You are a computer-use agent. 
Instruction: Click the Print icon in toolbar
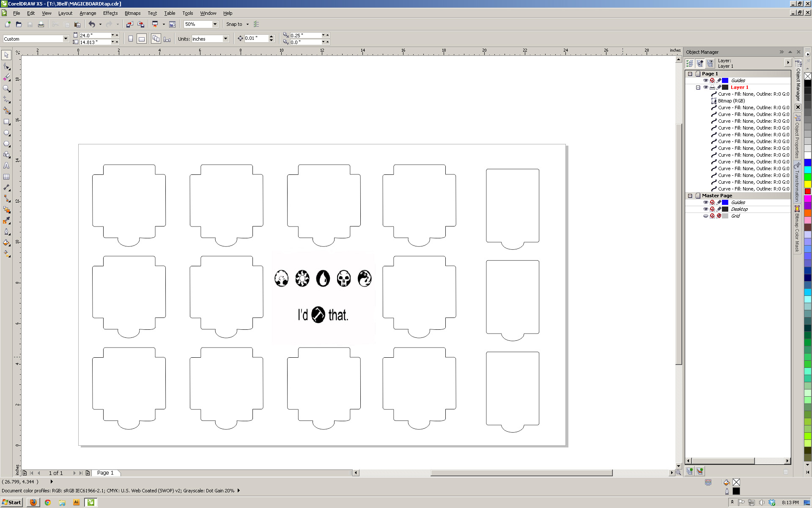[x=41, y=25]
